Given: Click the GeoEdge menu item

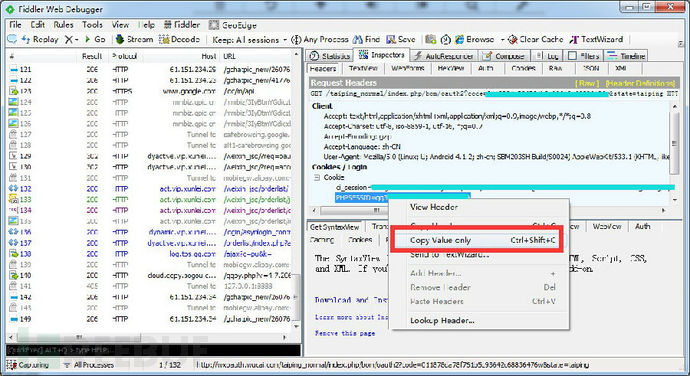Looking at the screenshot, I should [x=233, y=25].
